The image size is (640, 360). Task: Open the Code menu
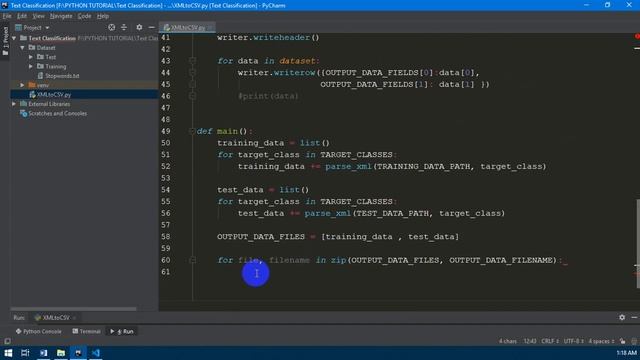coord(84,16)
